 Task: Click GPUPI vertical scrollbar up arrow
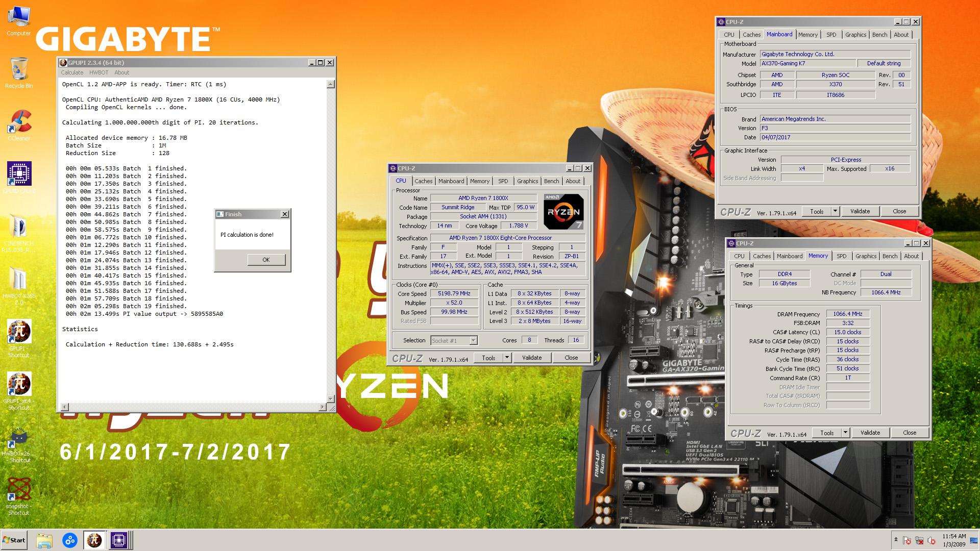click(x=330, y=84)
